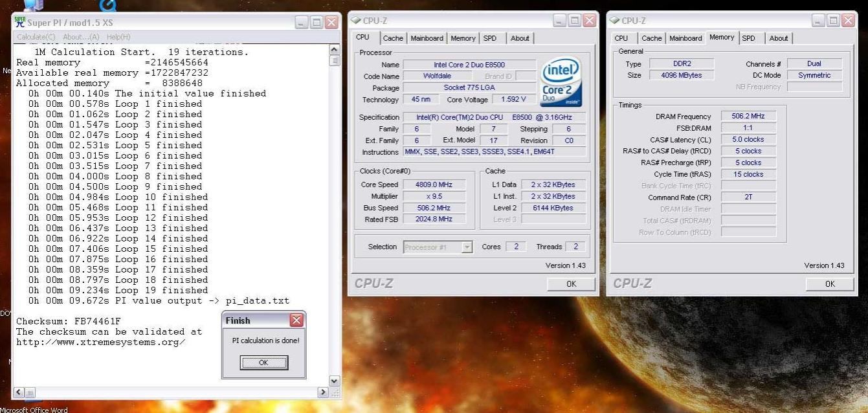
Task: Click the Super PI vertical scrollbar down arrow
Action: pyautogui.click(x=334, y=381)
